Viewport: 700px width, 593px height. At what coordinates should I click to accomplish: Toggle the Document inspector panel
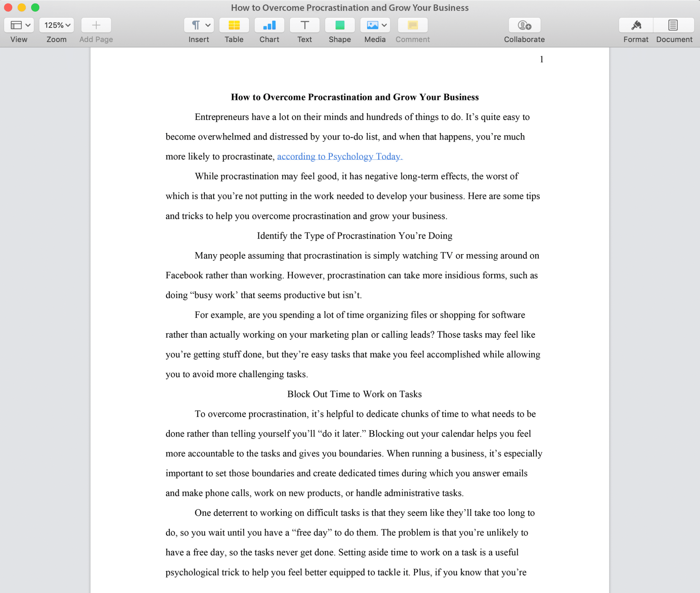(673, 25)
